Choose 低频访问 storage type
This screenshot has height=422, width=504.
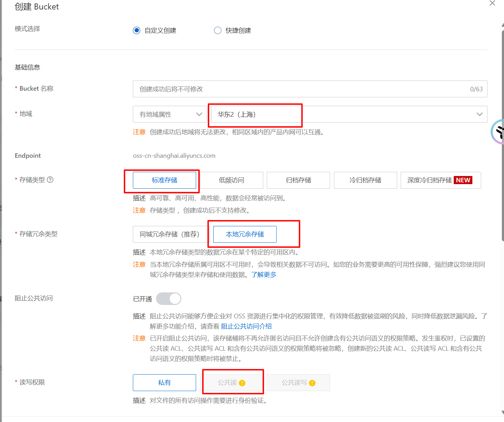pos(231,180)
